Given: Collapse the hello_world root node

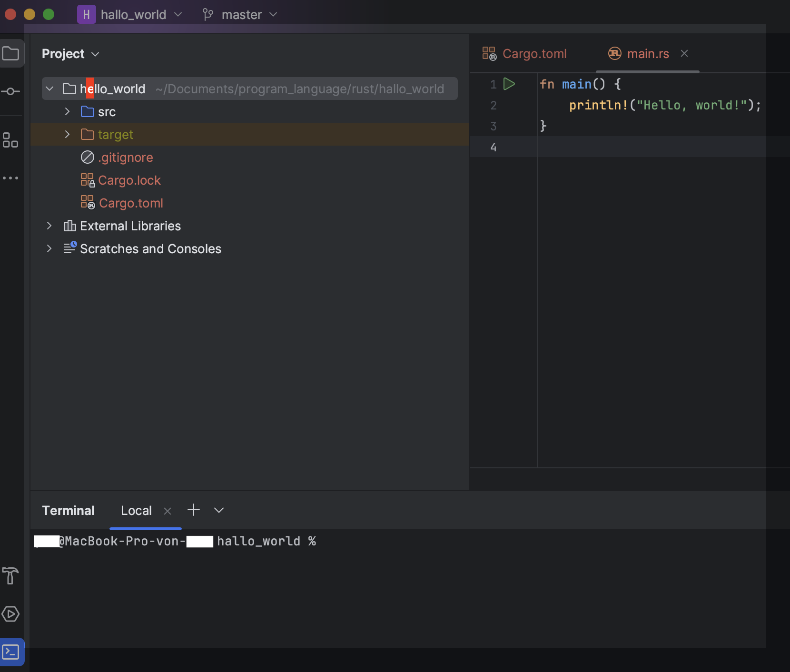Looking at the screenshot, I should (49, 89).
